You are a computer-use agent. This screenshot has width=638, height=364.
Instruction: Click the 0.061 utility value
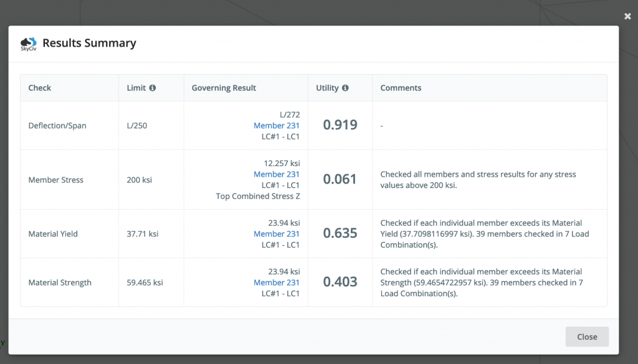coord(340,179)
